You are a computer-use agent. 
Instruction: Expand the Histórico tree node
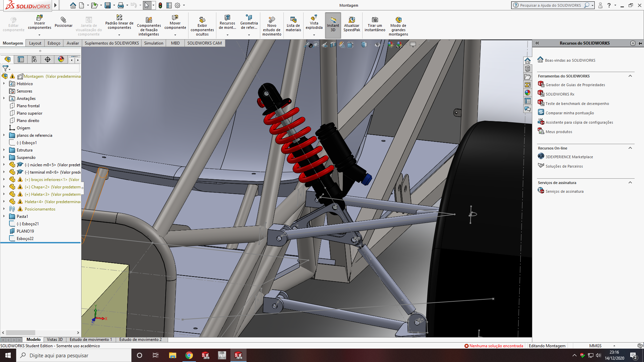pyautogui.click(x=4, y=84)
